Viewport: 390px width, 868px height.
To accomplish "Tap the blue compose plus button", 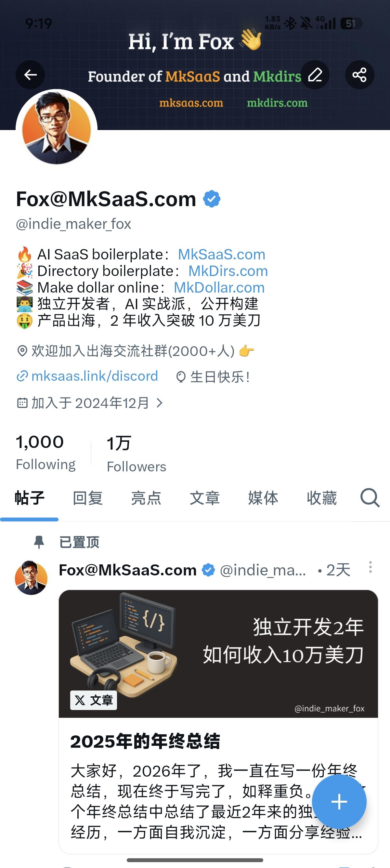I will click(x=339, y=802).
